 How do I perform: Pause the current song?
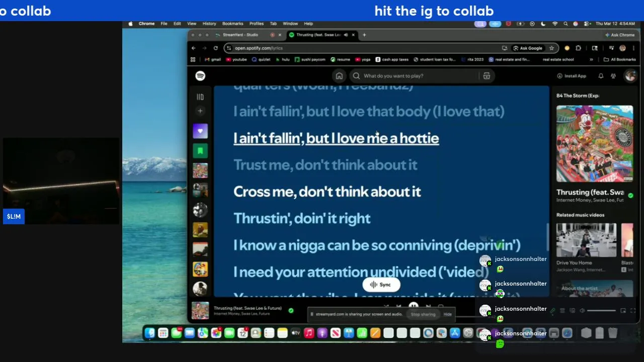[413, 305]
